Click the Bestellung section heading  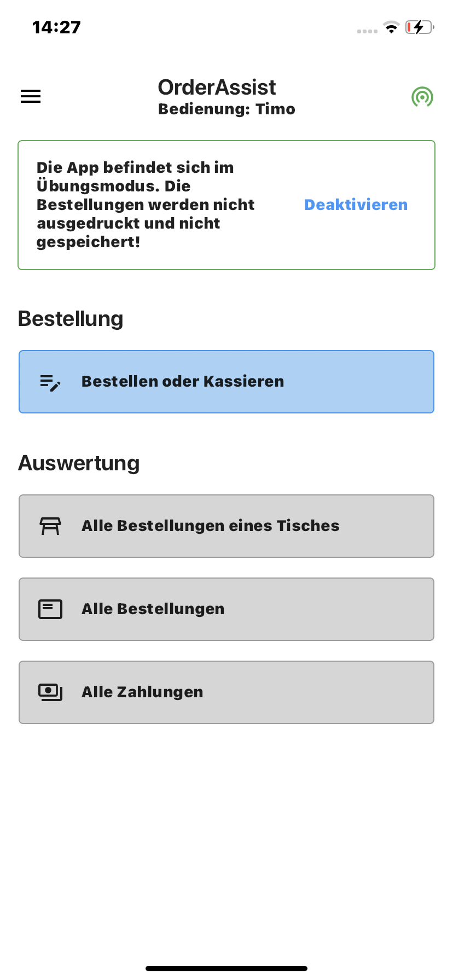click(x=71, y=319)
